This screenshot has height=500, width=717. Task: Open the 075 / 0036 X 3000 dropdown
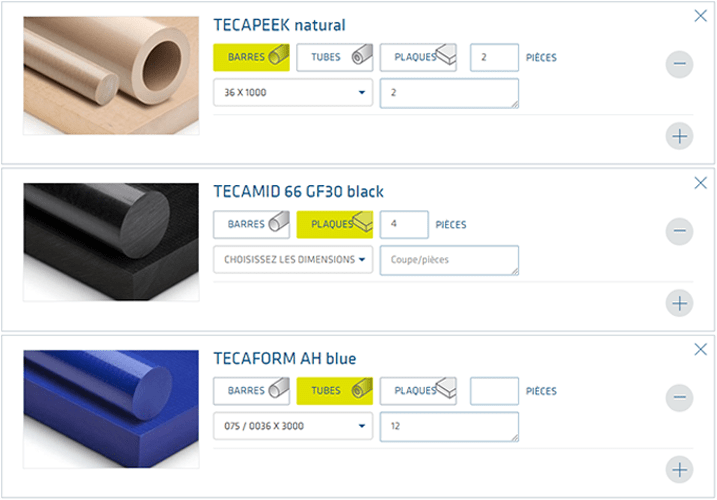tap(292, 427)
